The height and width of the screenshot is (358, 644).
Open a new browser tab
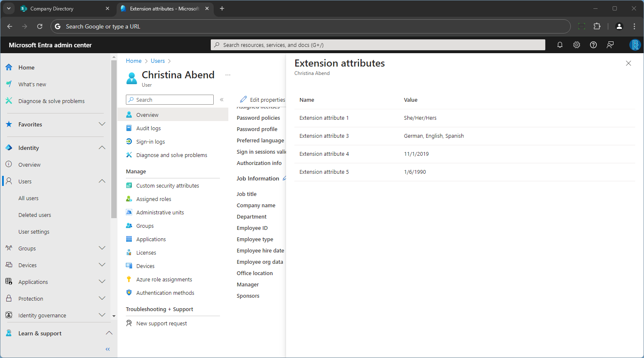(222, 8)
